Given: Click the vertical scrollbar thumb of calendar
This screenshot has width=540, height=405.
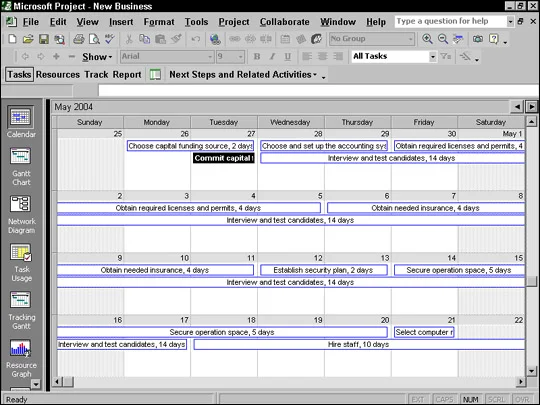Looking at the screenshot, I should point(532,281).
